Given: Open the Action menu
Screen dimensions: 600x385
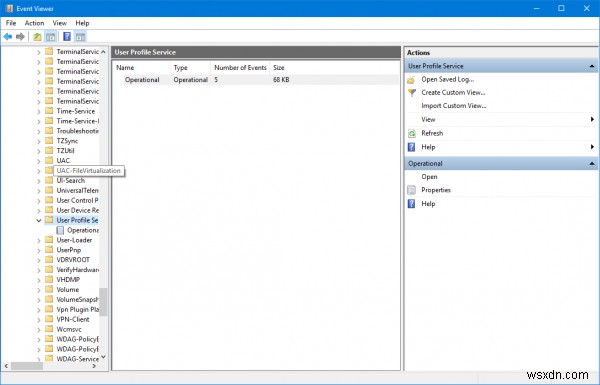Looking at the screenshot, I should pyautogui.click(x=34, y=23).
